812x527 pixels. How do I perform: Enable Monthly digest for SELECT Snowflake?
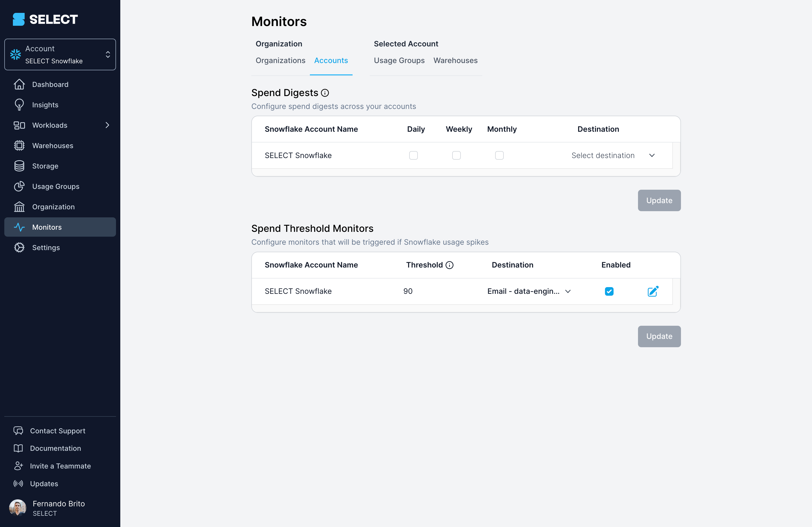pos(499,155)
